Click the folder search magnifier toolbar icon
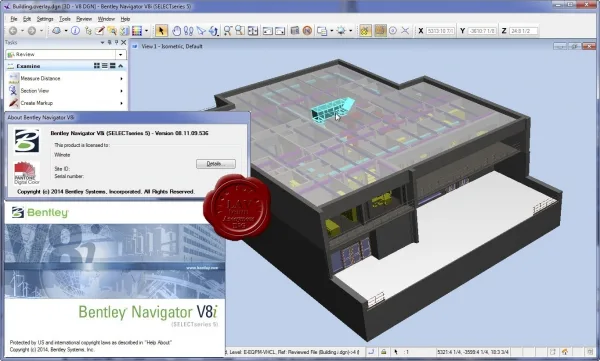Image resolution: width=600 pixels, height=361 pixels. (112, 31)
